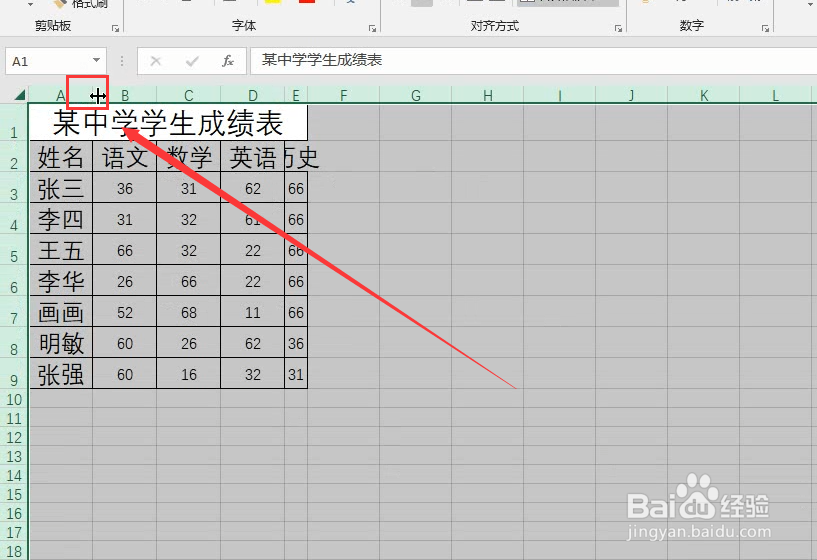Select 王五's 英语 score 22
Screen dimensions: 817x560
click(x=253, y=250)
